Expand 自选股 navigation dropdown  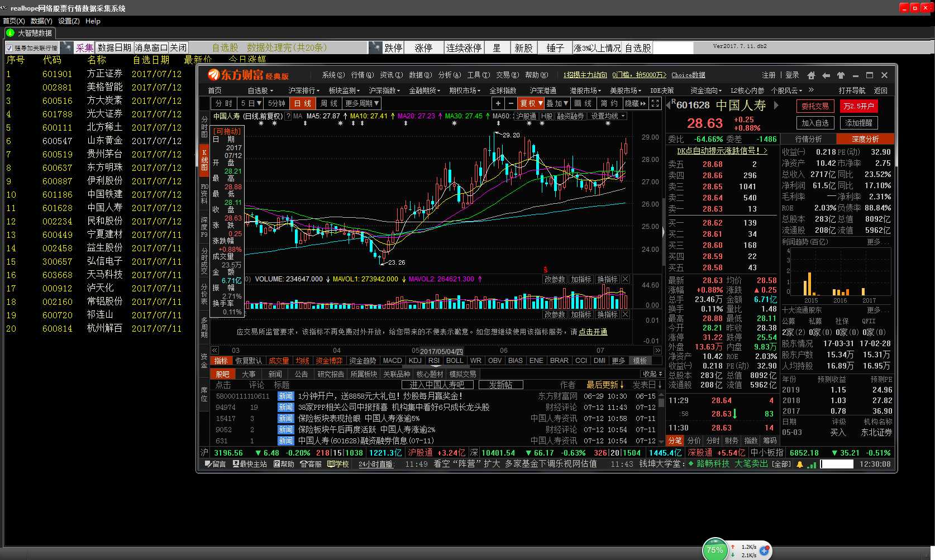260,90
